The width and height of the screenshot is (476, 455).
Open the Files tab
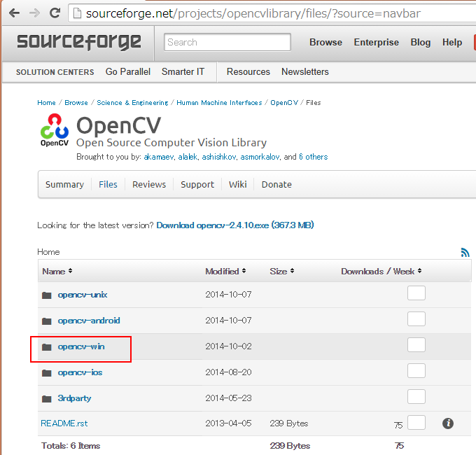(x=108, y=185)
